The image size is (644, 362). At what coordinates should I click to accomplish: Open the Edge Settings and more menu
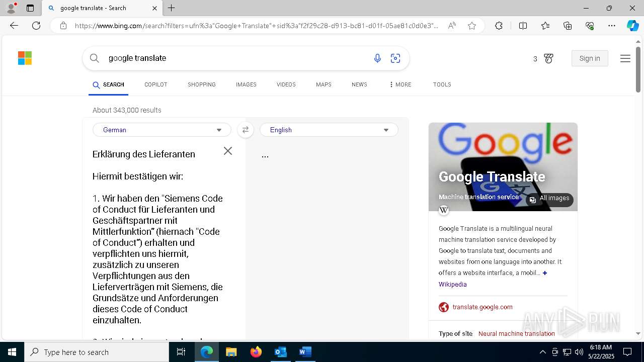coord(612,26)
